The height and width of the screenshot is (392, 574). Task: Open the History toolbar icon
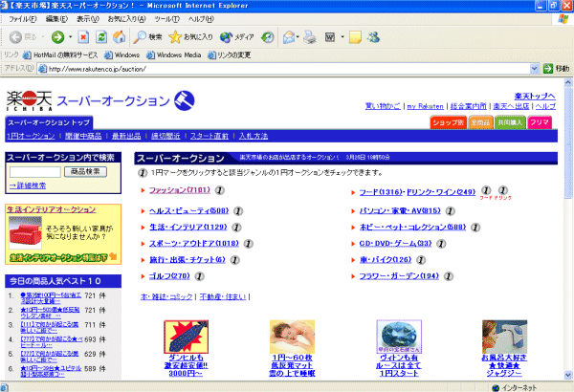pyautogui.click(x=268, y=37)
